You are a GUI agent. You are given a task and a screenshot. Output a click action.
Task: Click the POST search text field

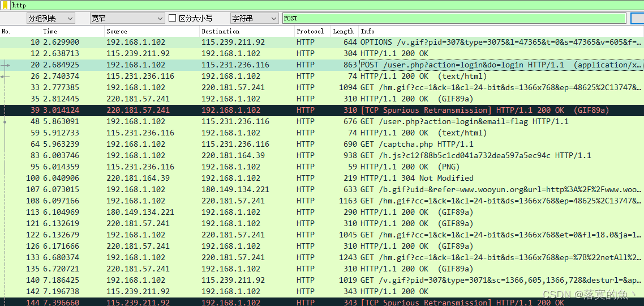(x=454, y=18)
